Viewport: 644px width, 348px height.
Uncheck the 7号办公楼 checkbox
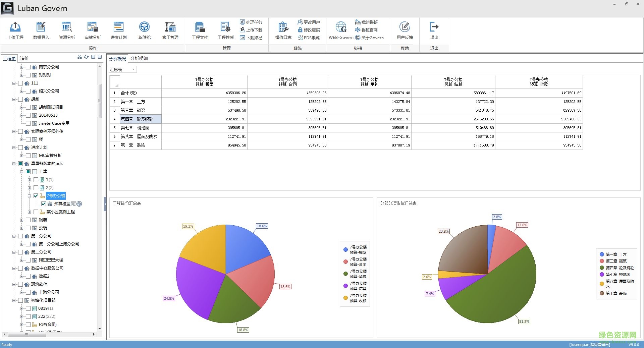36,196
